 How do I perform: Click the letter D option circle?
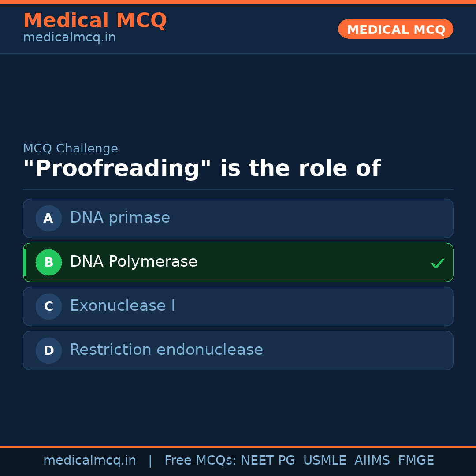tap(48, 350)
